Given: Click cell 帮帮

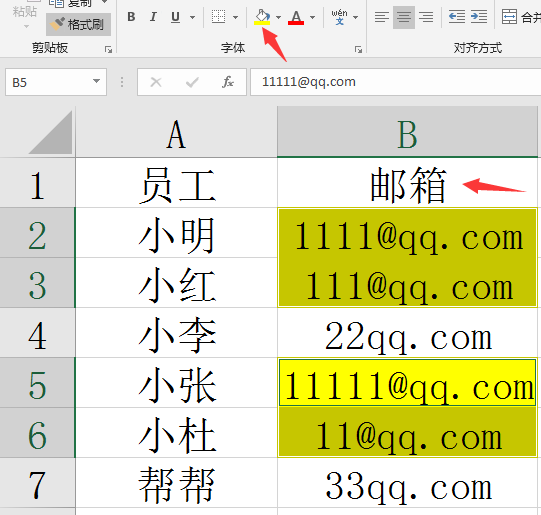Looking at the screenshot, I should 176,483.
